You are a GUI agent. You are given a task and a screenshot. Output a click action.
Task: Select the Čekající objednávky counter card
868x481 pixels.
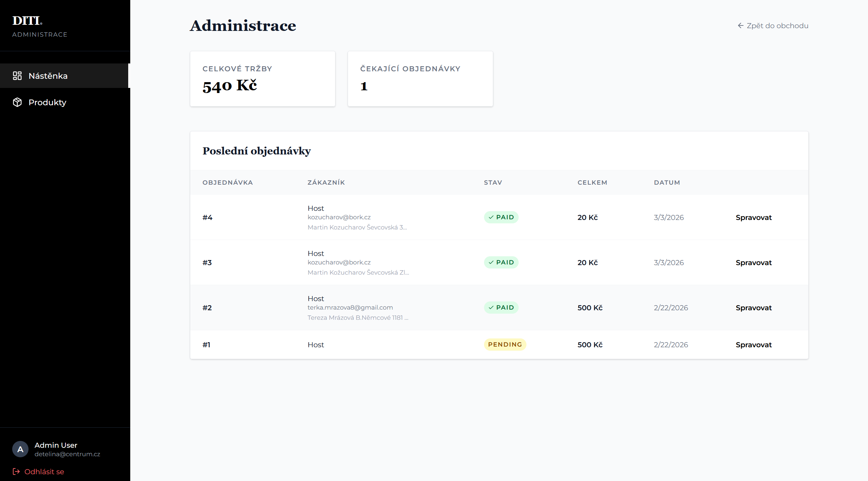tap(420, 78)
